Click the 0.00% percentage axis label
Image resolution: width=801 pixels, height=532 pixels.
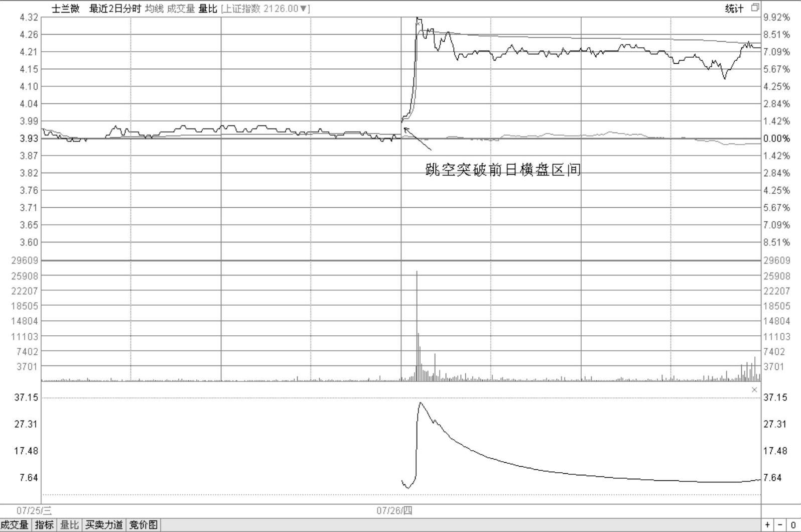777,138
